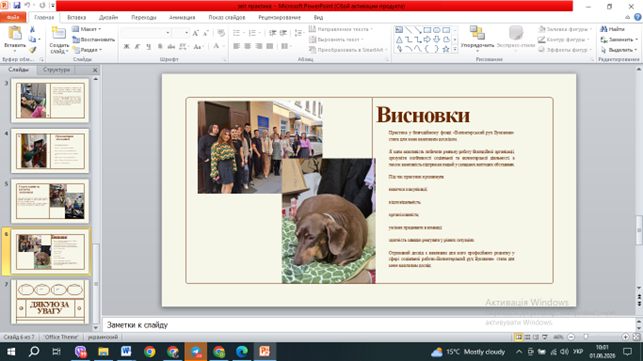Image resolution: width=643 pixels, height=361 pixels.
Task: Open the Макет layout dropdown
Action: [x=87, y=29]
